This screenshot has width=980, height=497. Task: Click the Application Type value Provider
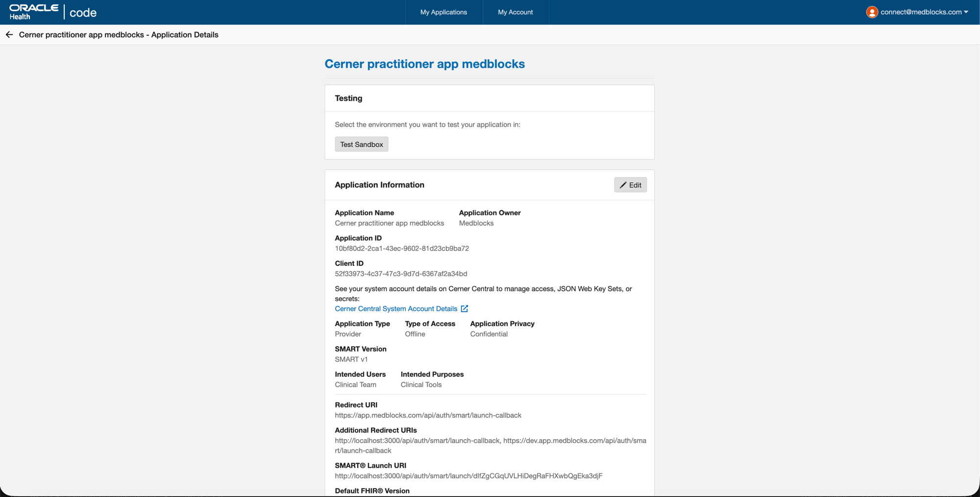pyautogui.click(x=348, y=334)
